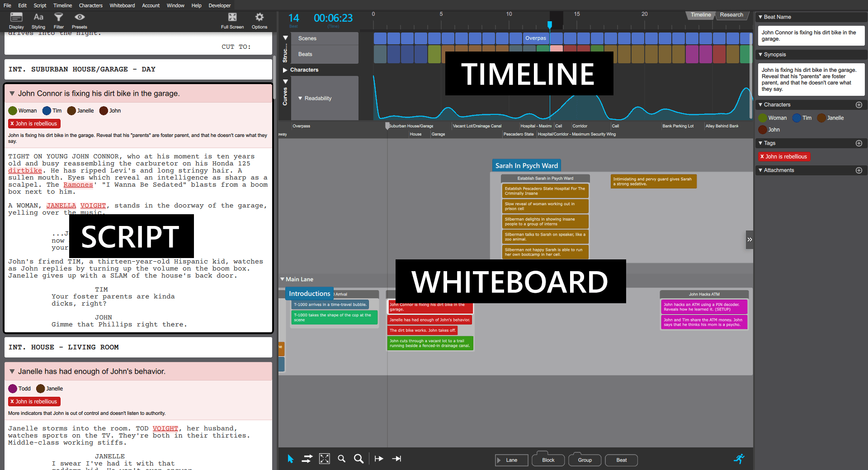Add a new Beat
Viewport: 868px width, 470px height.
point(621,460)
